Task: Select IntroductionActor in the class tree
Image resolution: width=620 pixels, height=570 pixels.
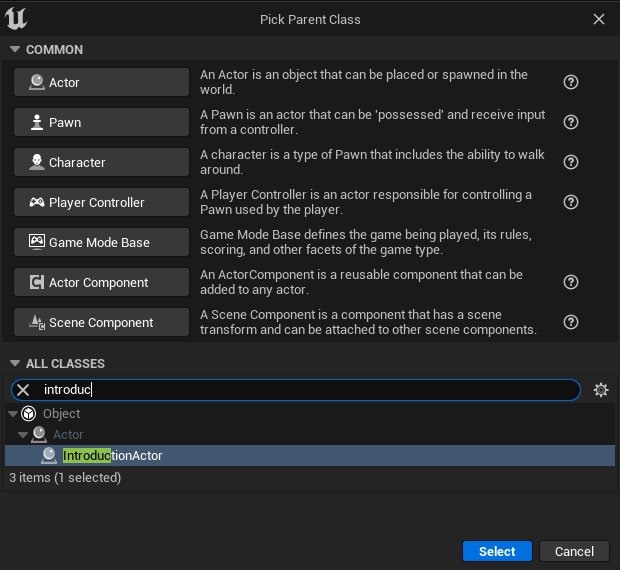Action: pyautogui.click(x=112, y=456)
